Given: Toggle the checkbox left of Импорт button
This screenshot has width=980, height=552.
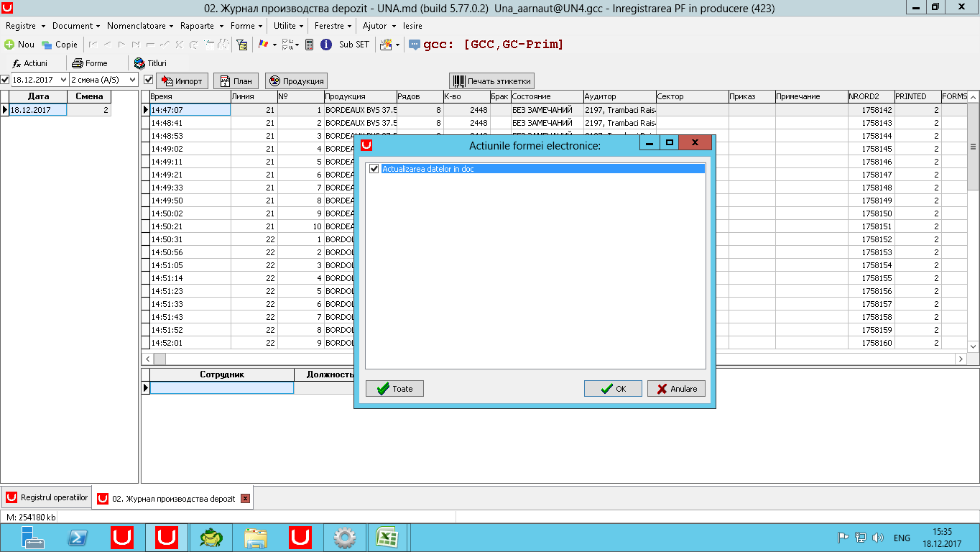Looking at the screenshot, I should (x=149, y=80).
